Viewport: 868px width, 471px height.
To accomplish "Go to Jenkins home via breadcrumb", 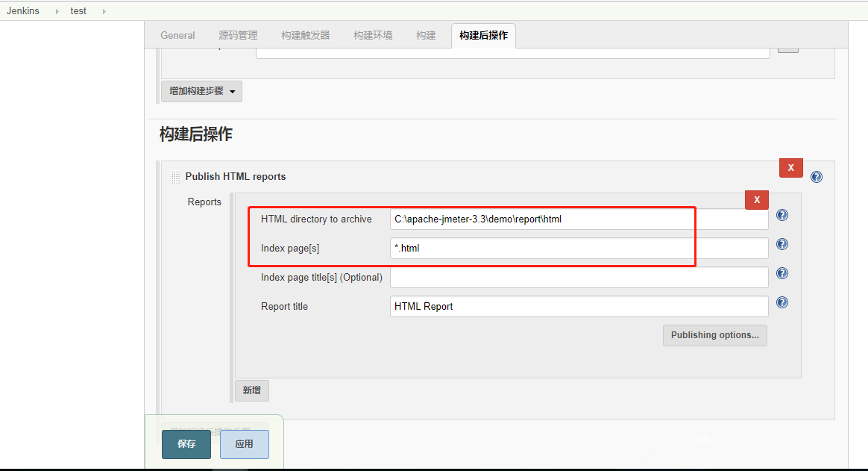I will tap(23, 11).
